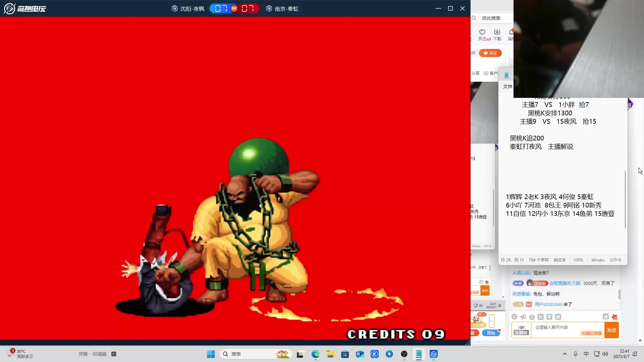Click the orange 关注 follow button
The width and height of the screenshot is (644, 362).
pyautogui.click(x=490, y=53)
